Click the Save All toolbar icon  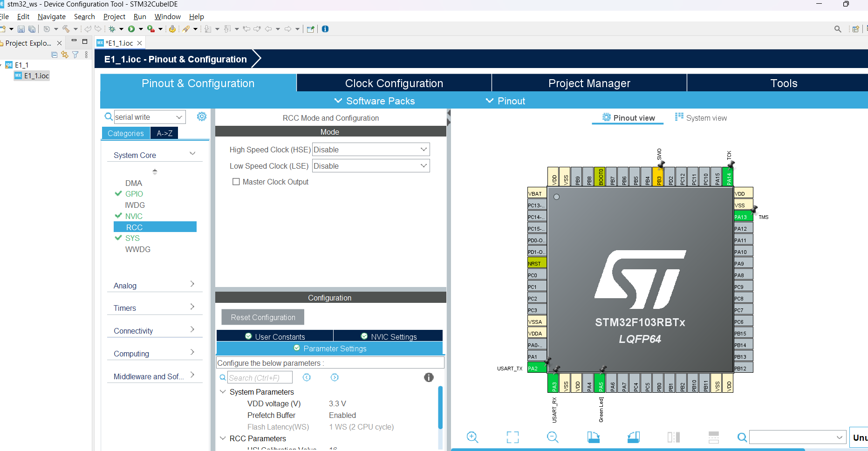32,29
